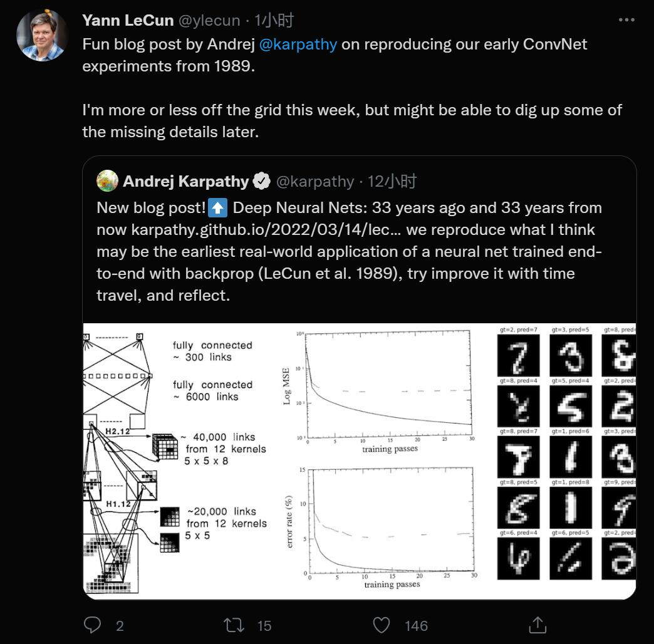
Task: Click the share upload icon
Action: coord(537,625)
